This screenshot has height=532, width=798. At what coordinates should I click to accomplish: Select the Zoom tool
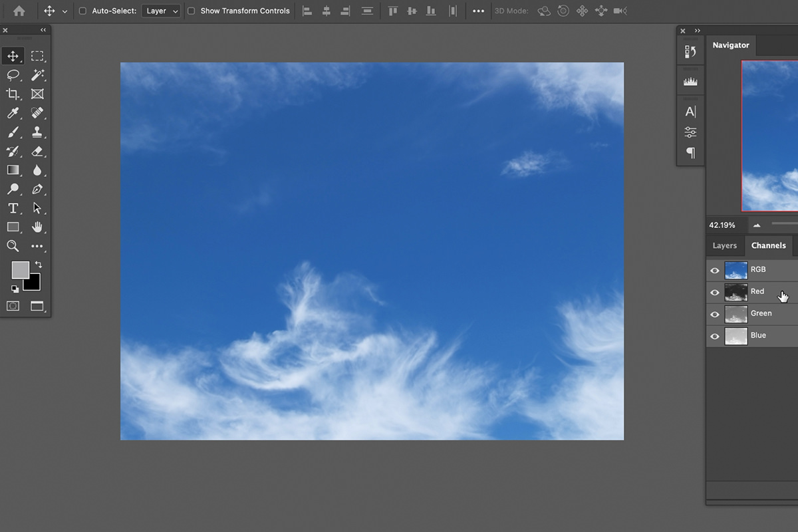tap(13, 246)
